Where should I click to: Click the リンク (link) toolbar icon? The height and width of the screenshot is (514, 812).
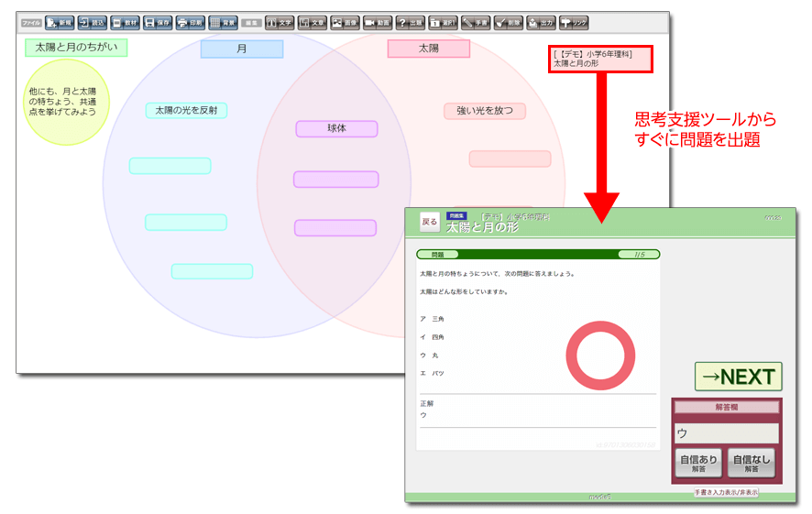pyautogui.click(x=574, y=23)
